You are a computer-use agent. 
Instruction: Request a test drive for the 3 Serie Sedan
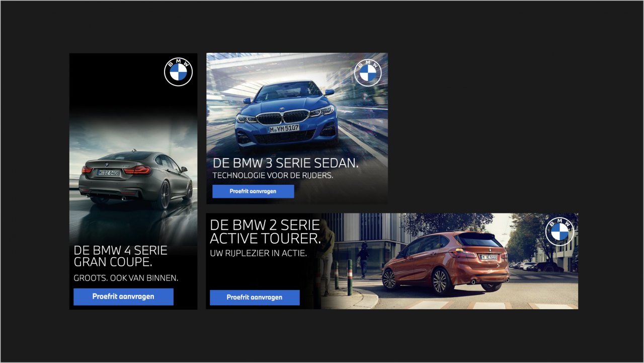pyautogui.click(x=253, y=191)
